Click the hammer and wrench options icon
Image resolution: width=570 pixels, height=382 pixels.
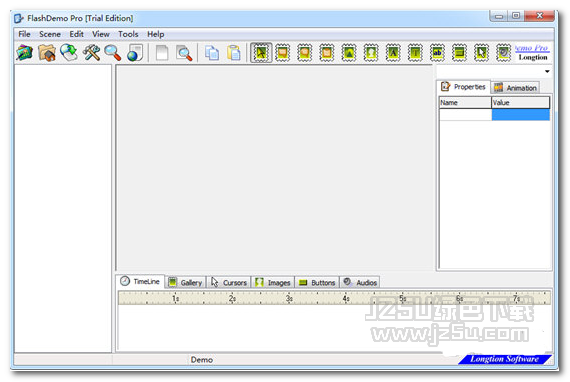pyautogui.click(x=91, y=53)
